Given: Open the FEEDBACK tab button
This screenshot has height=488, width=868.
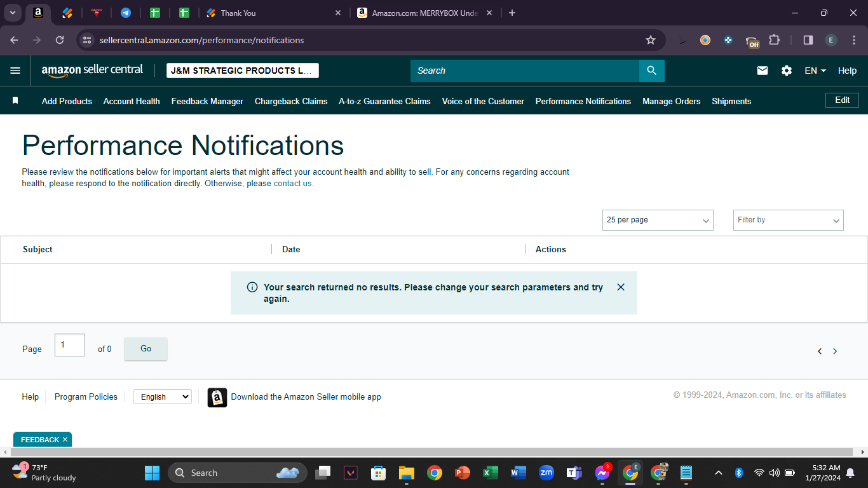Looking at the screenshot, I should point(43,440).
